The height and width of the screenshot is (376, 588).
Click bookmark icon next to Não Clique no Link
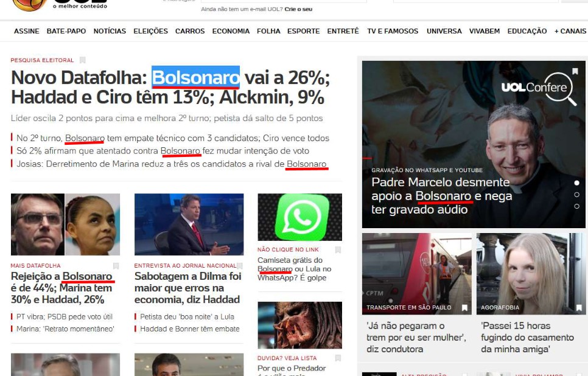click(338, 249)
